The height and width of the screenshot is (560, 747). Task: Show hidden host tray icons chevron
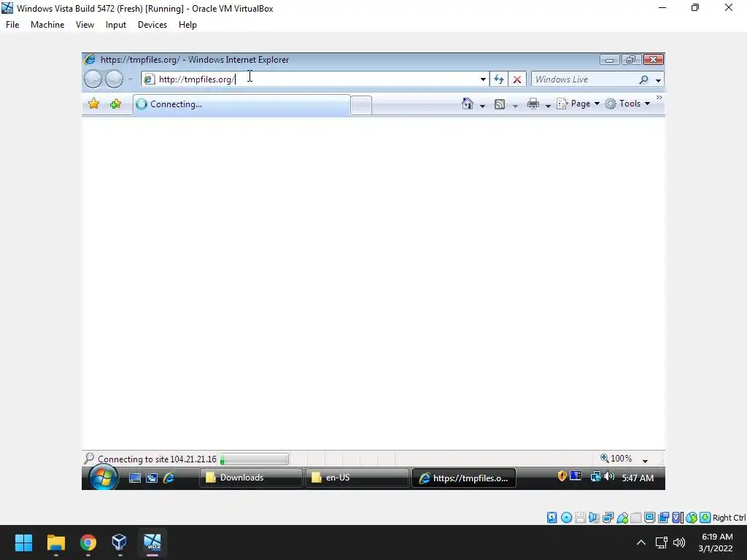[x=641, y=542]
